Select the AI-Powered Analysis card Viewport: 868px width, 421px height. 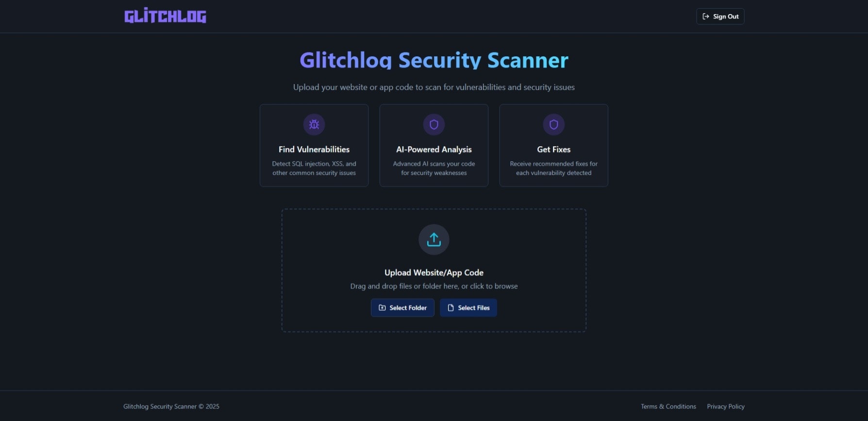tap(434, 145)
